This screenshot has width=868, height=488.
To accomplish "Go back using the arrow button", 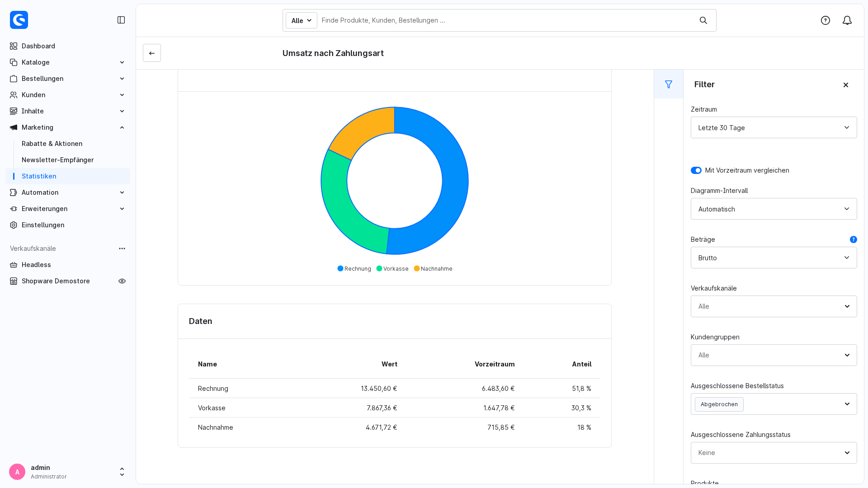I will point(152,53).
